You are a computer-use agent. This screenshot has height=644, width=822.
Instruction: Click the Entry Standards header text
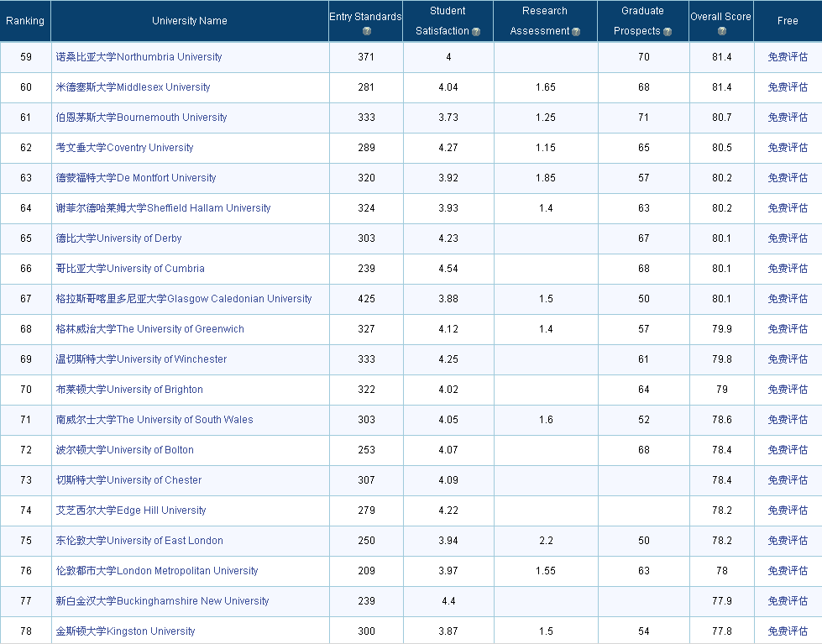pos(365,17)
